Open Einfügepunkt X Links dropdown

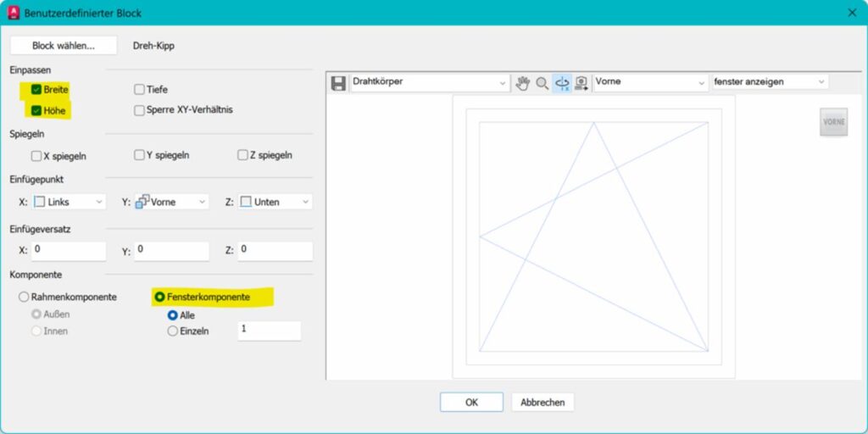69,202
